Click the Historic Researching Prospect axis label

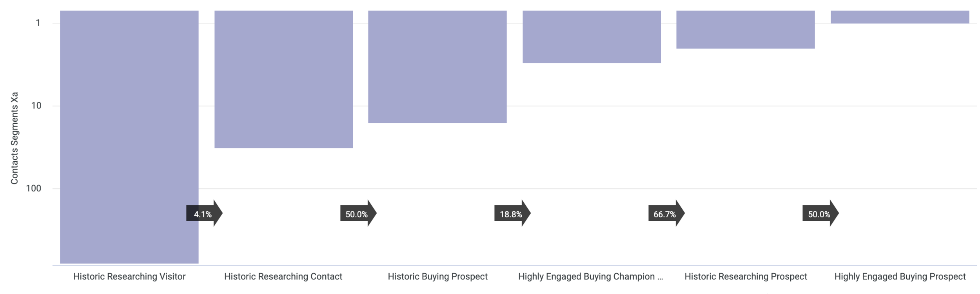(746, 276)
